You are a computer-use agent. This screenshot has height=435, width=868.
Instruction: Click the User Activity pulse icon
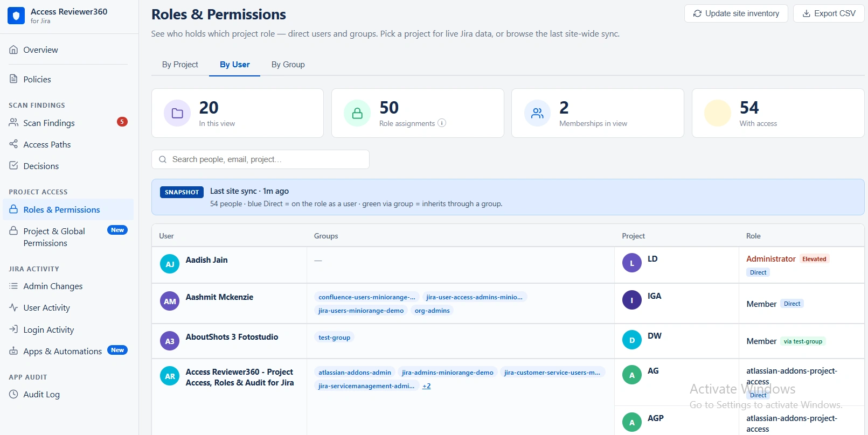click(x=13, y=307)
